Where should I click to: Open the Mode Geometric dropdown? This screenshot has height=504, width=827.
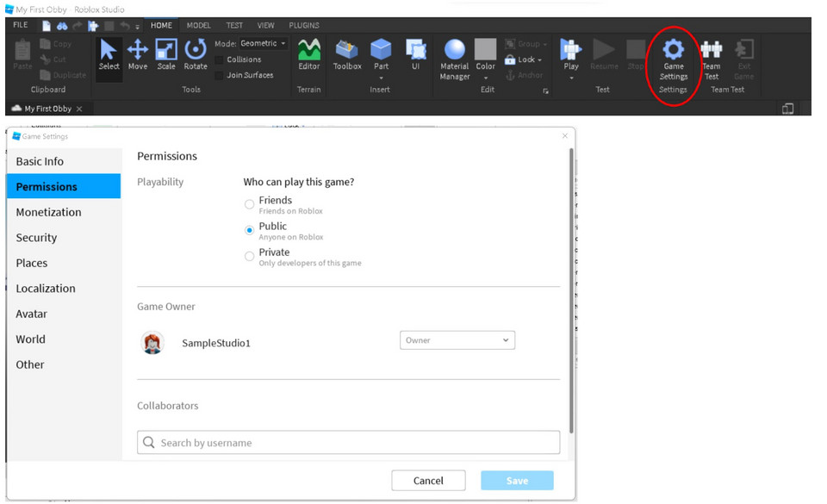(x=264, y=43)
